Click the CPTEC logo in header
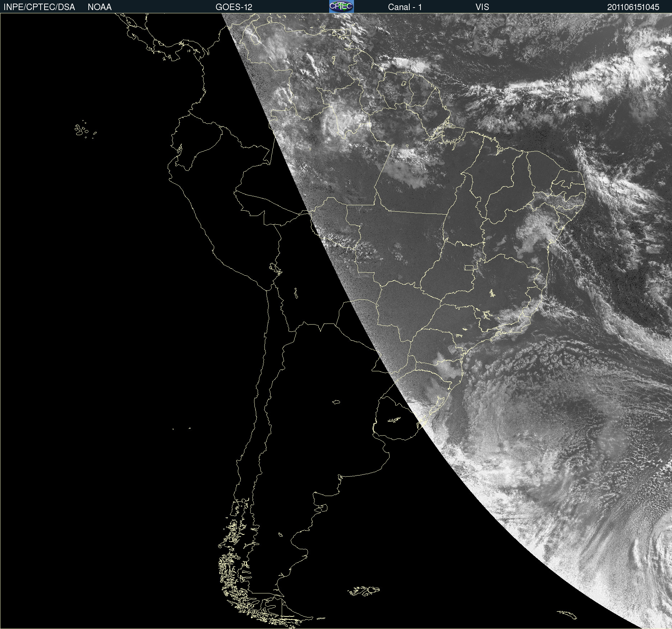672x629 pixels. [x=341, y=6]
